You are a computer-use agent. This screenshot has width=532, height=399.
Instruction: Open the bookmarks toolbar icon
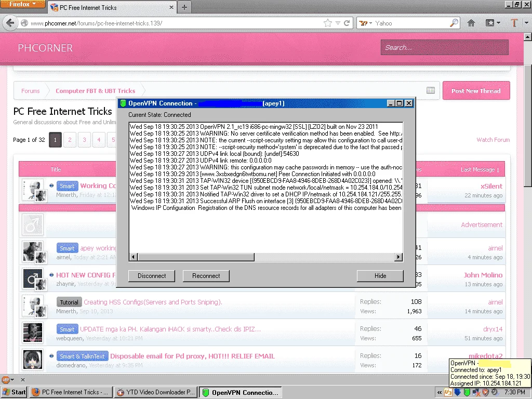(x=489, y=23)
